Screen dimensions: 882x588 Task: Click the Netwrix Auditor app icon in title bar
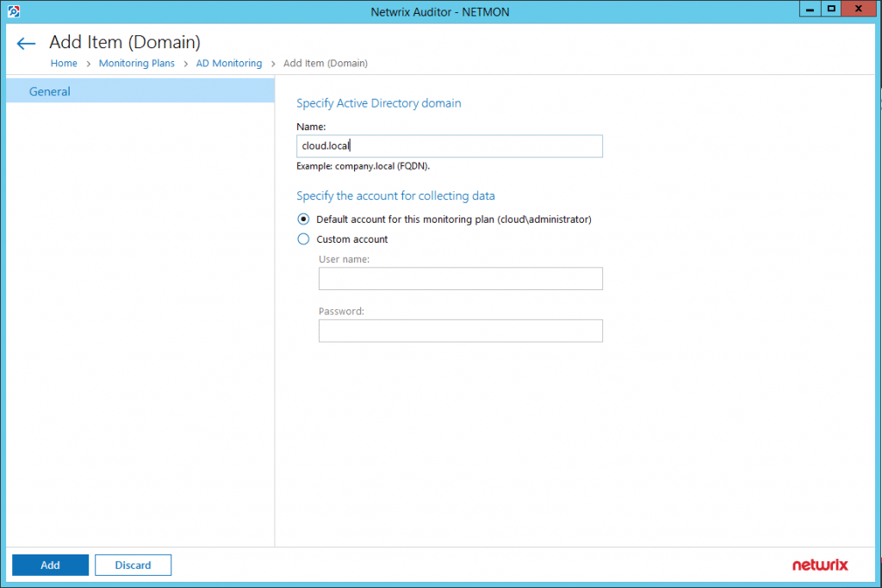click(14, 11)
